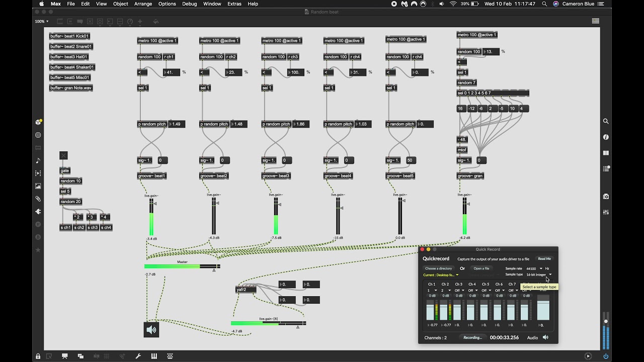Viewport: 644px width, 362px height.
Task: Open the star favorites icon in left sidebar
Action: click(x=38, y=250)
